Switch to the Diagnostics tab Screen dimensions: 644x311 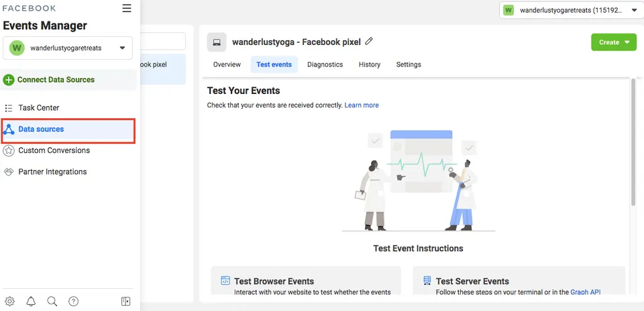click(325, 64)
